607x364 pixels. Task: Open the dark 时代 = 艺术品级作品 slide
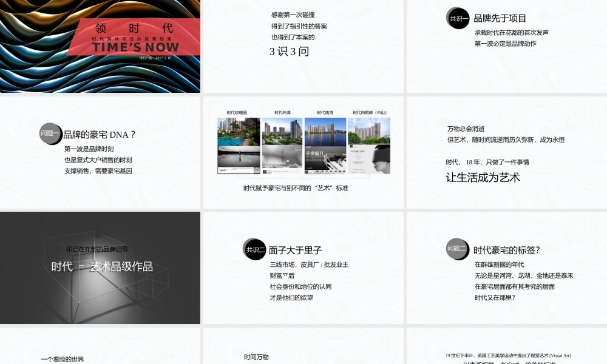coord(100,268)
